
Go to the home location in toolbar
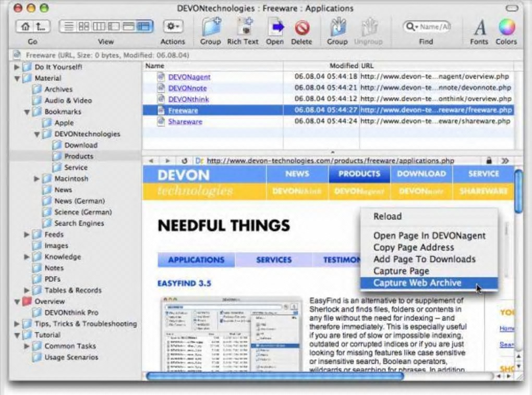[x=25, y=27]
